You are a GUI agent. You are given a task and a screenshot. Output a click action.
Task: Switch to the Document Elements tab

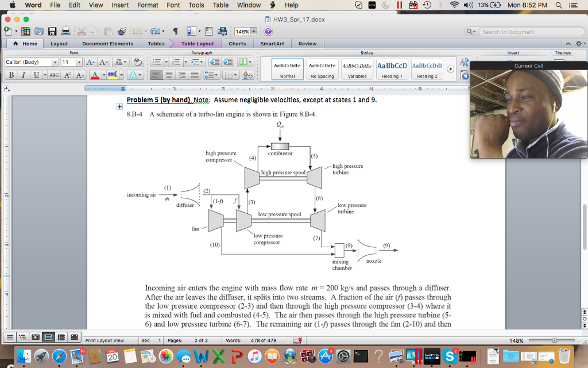pyautogui.click(x=107, y=44)
